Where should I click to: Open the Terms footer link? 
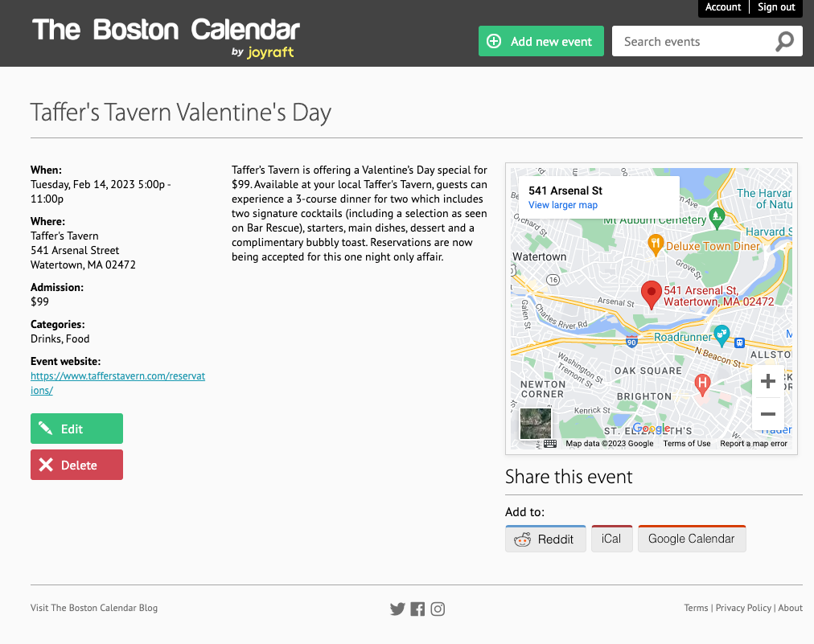click(696, 608)
